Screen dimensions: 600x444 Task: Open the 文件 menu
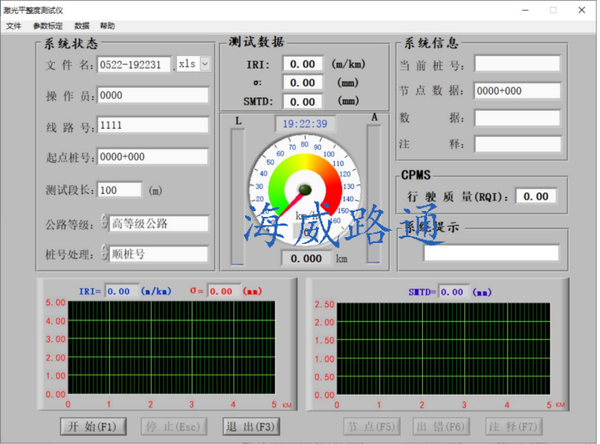tap(13, 25)
